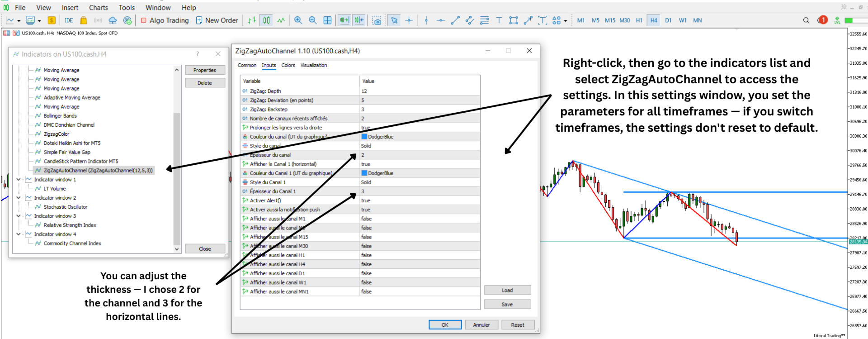Switch chart to MN timeframe
Screen dimensions: 868x339
(698, 20)
